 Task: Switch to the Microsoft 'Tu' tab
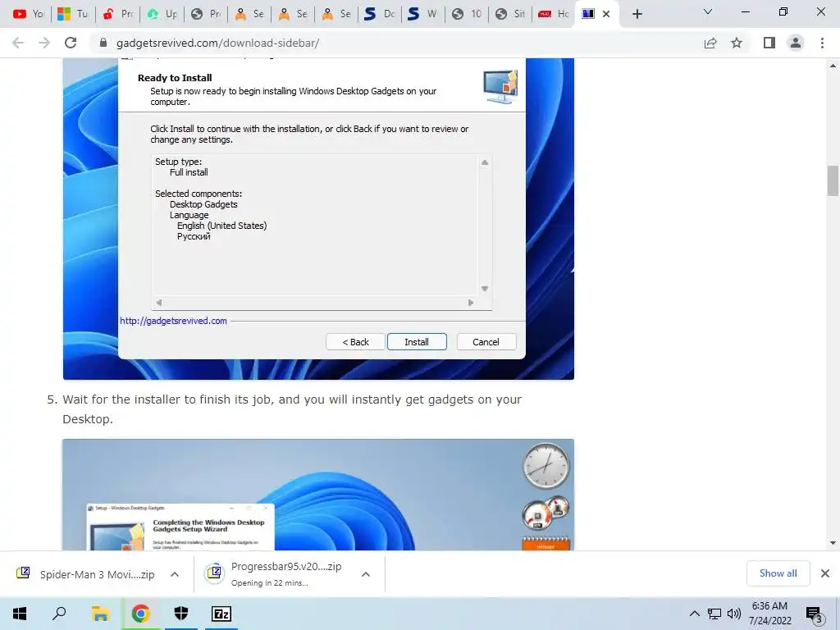73,14
